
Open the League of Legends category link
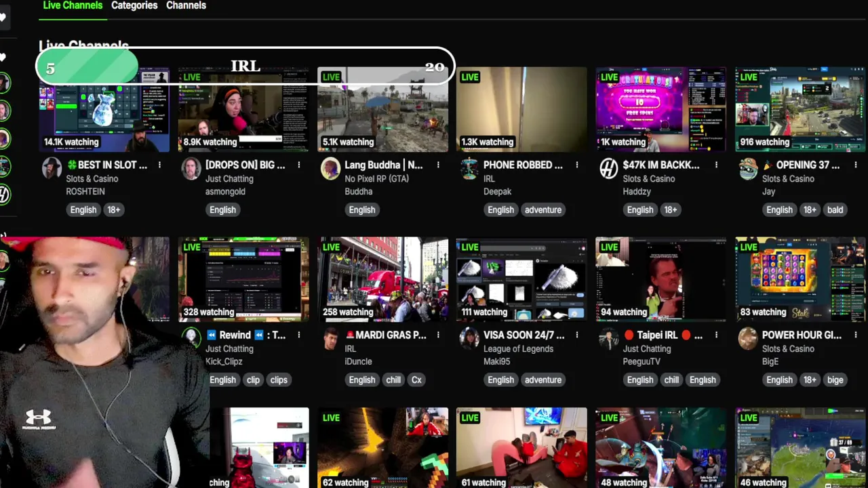tap(518, 349)
